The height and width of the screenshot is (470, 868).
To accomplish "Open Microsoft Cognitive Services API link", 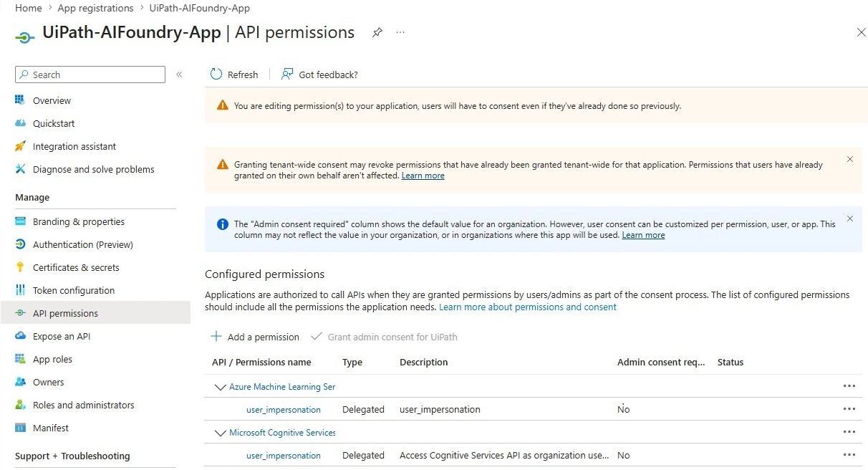I will (x=282, y=433).
